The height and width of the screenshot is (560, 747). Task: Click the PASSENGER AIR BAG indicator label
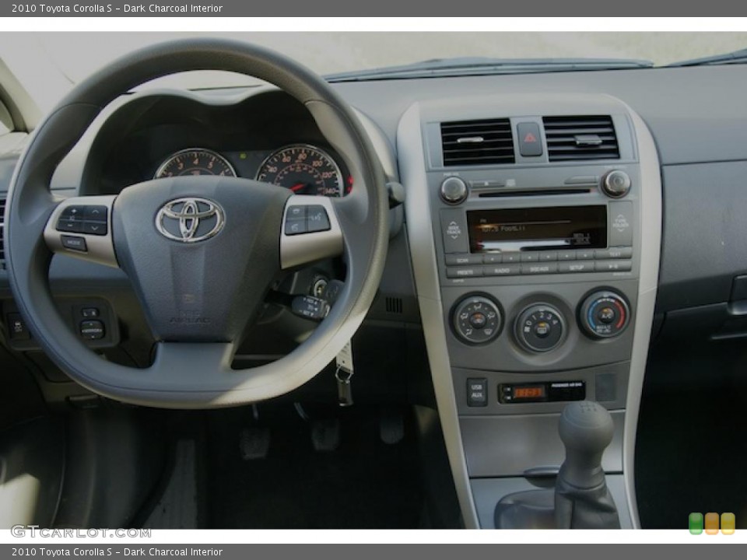point(566,385)
